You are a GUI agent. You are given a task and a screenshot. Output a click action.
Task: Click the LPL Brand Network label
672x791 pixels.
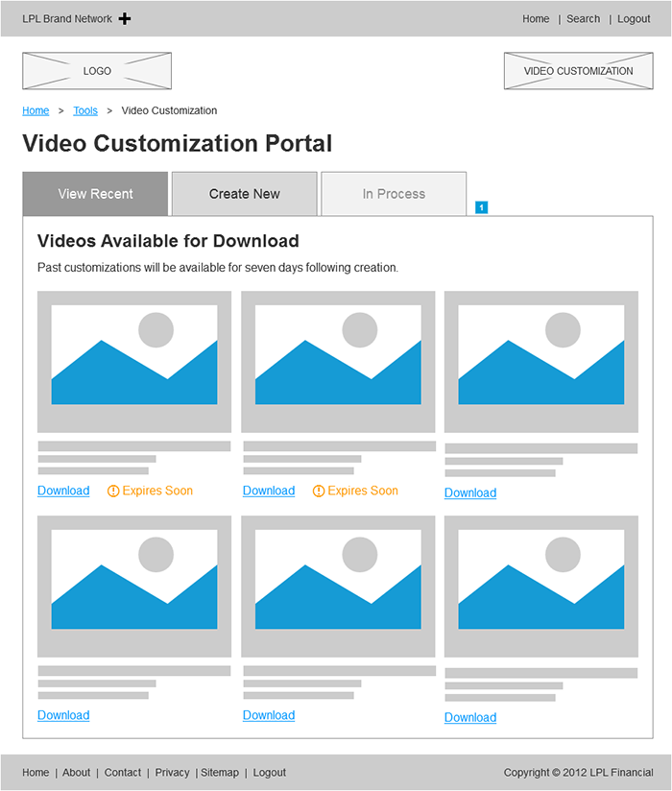tap(67, 18)
